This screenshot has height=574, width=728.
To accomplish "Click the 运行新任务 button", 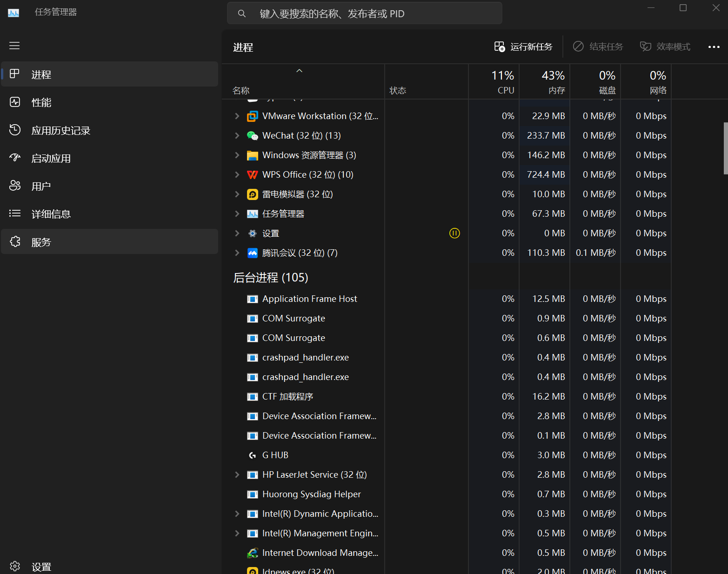I will [x=523, y=47].
